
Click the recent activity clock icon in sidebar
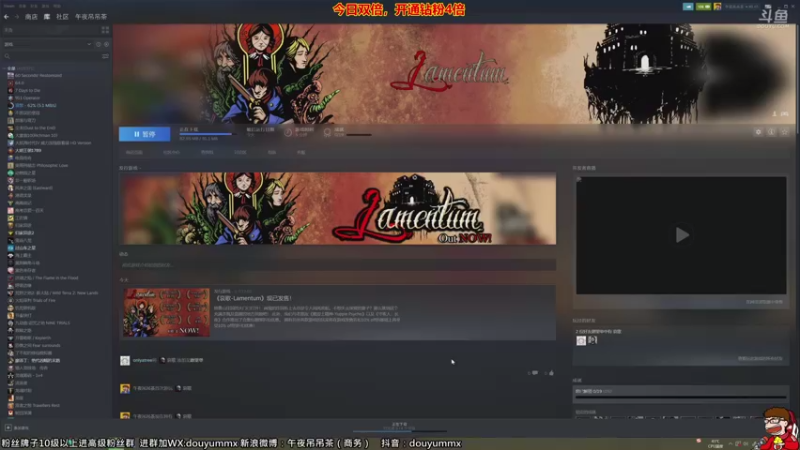pos(98,44)
